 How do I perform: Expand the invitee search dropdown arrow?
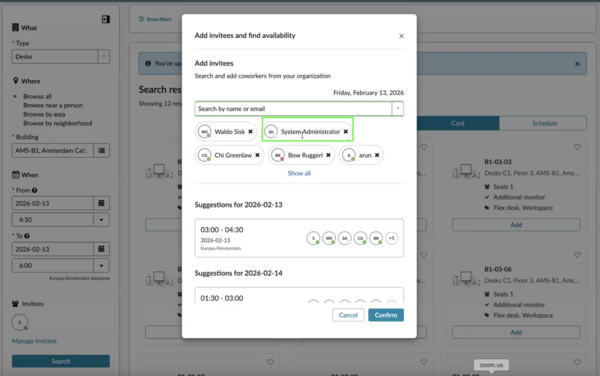[398, 109]
